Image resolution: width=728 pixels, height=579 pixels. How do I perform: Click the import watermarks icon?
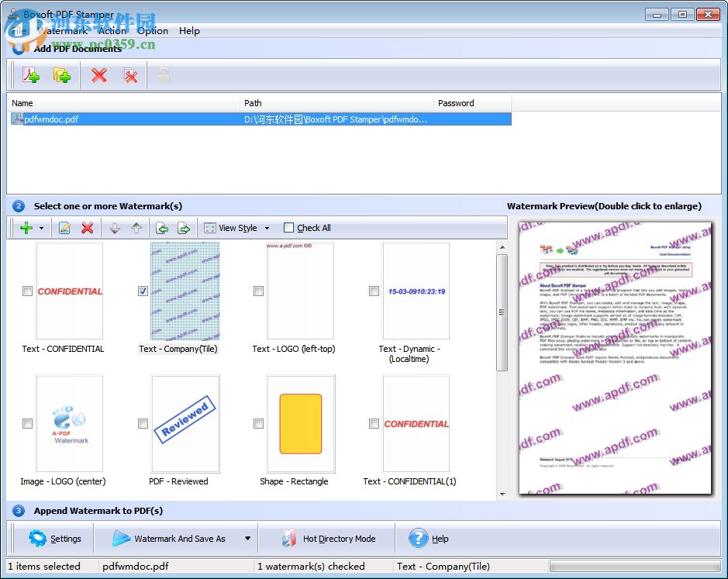pyautogui.click(x=162, y=228)
